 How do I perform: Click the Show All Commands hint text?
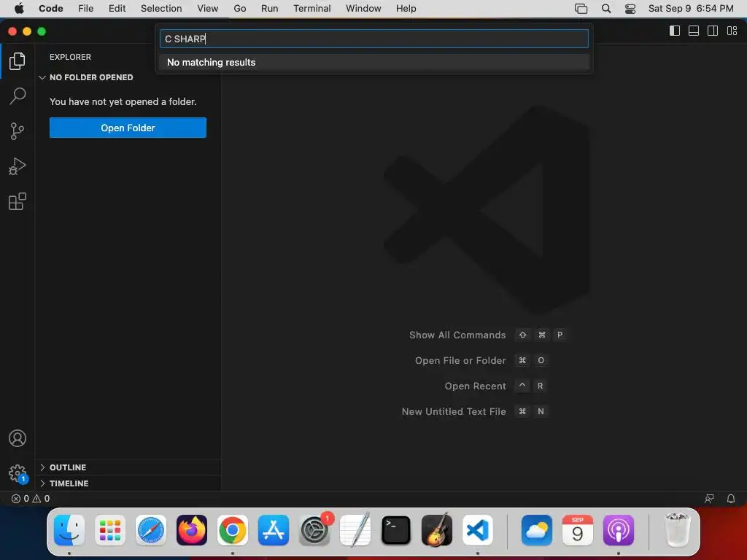457,335
